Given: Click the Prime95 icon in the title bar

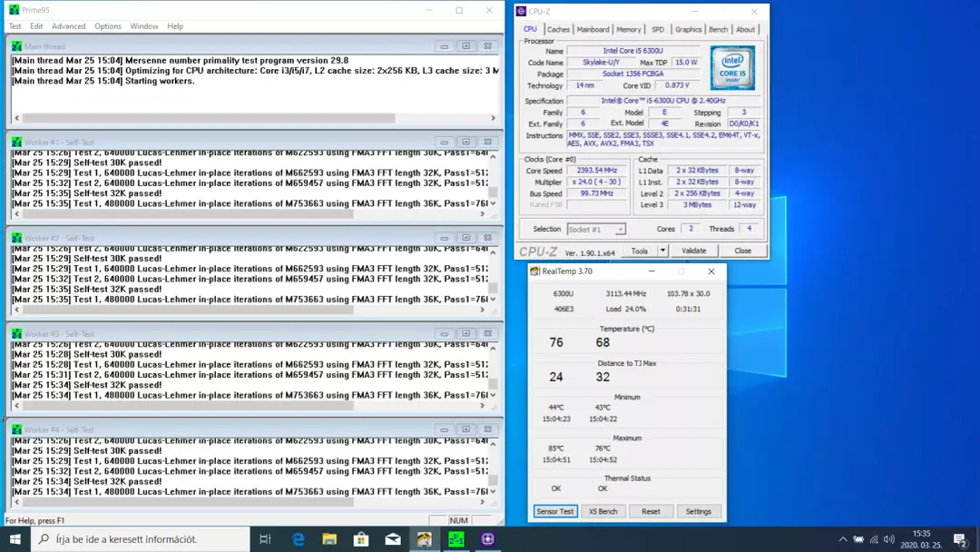Looking at the screenshot, I should pyautogui.click(x=14, y=10).
